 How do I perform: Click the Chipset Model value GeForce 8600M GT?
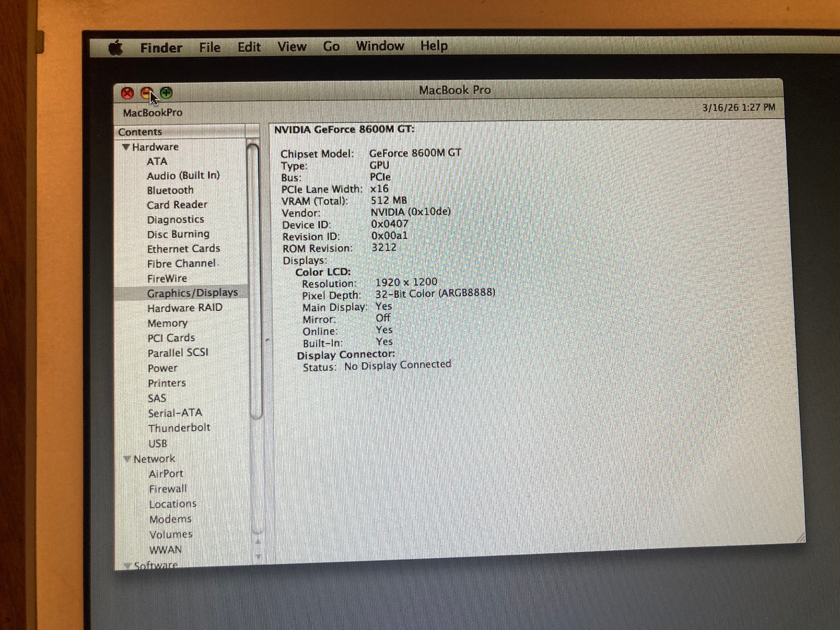(415, 153)
